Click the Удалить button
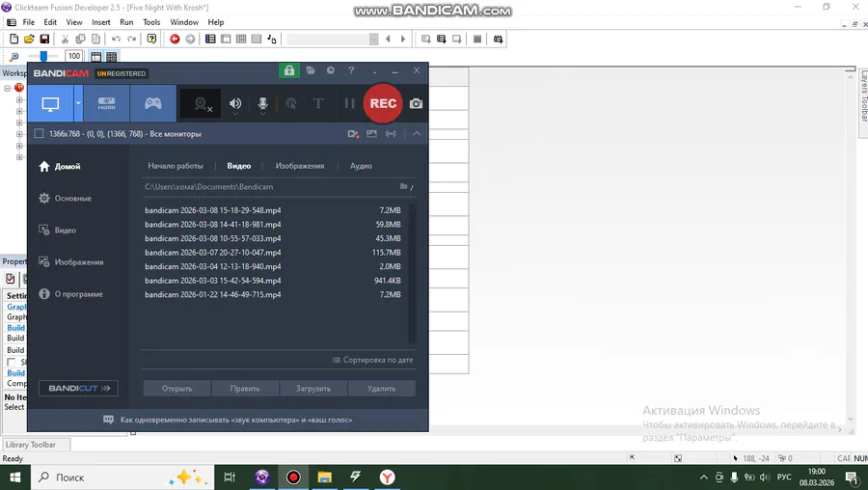 coord(381,389)
